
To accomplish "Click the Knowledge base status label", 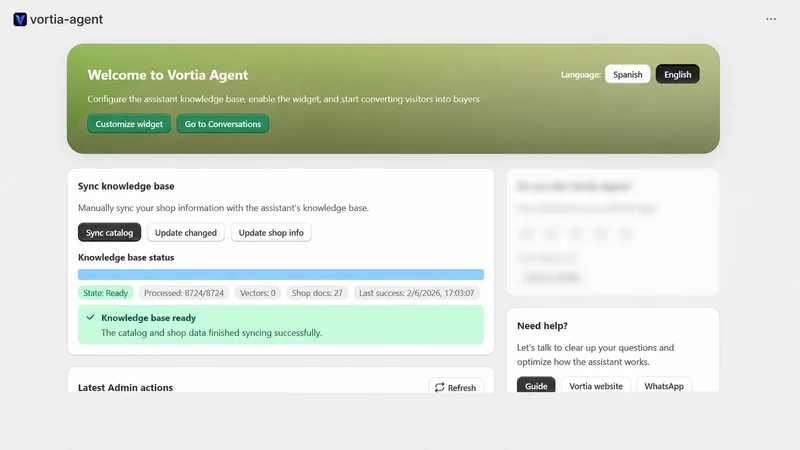I will coord(126,258).
